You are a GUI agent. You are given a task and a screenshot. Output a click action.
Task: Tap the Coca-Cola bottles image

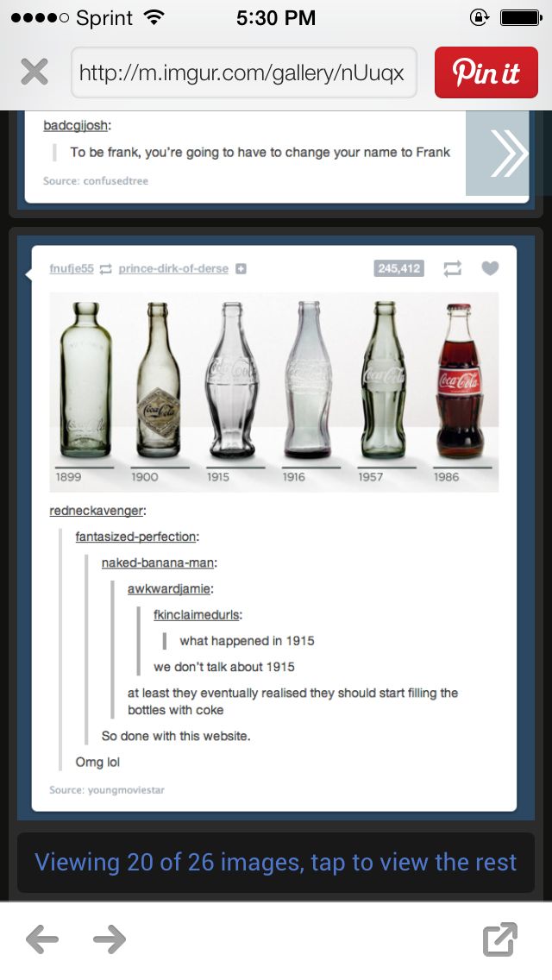273,392
